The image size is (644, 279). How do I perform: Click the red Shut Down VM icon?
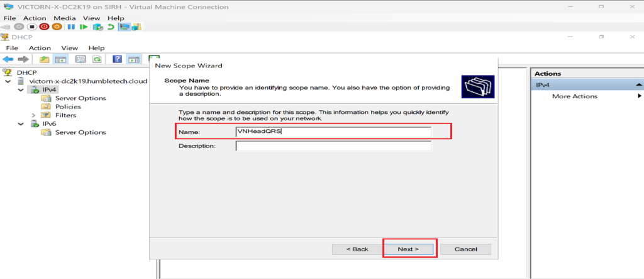coord(44,27)
